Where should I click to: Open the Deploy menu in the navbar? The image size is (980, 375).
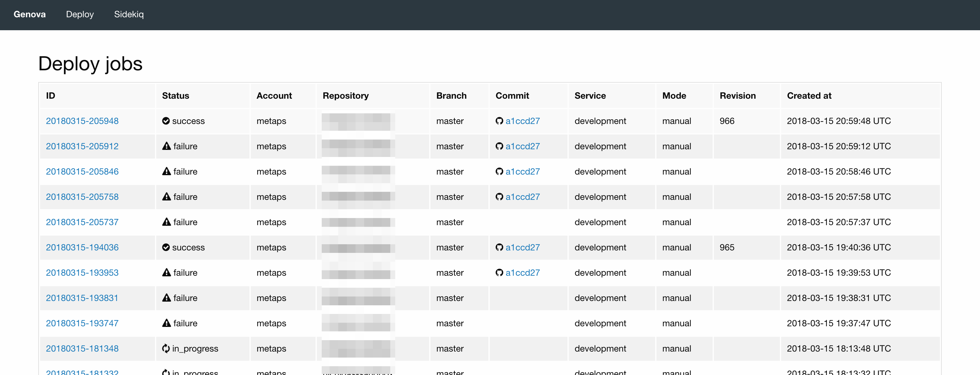80,14
